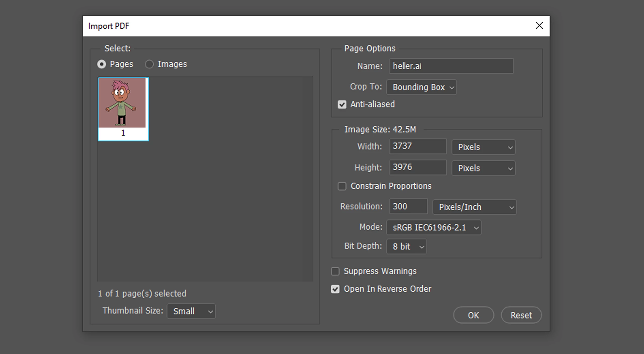Open the Height units dropdown

tap(483, 168)
